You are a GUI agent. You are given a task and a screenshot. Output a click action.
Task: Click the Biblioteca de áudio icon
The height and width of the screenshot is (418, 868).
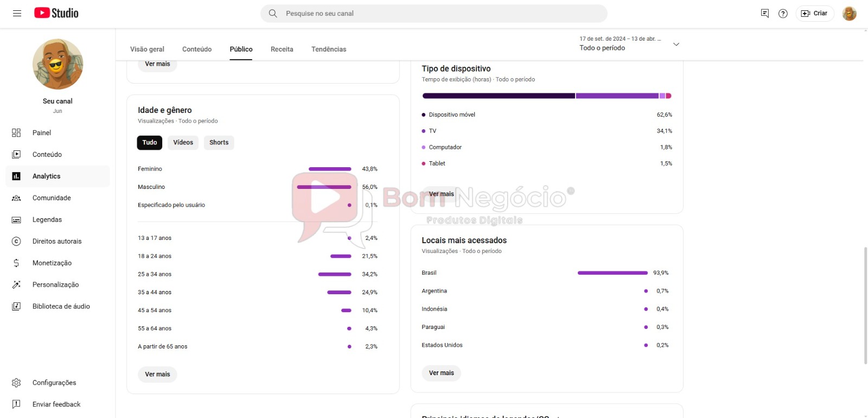click(16, 307)
